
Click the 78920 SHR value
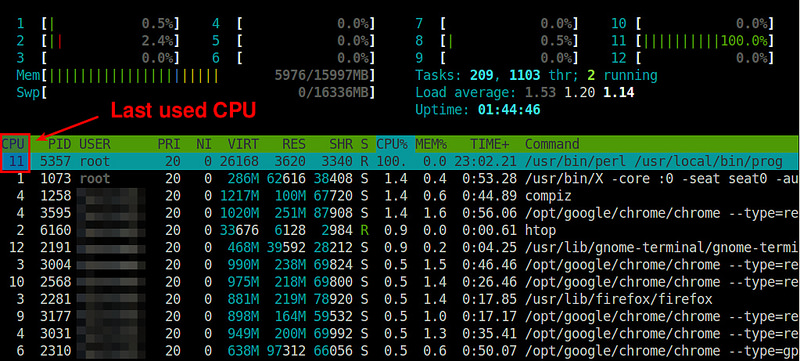coord(333,299)
